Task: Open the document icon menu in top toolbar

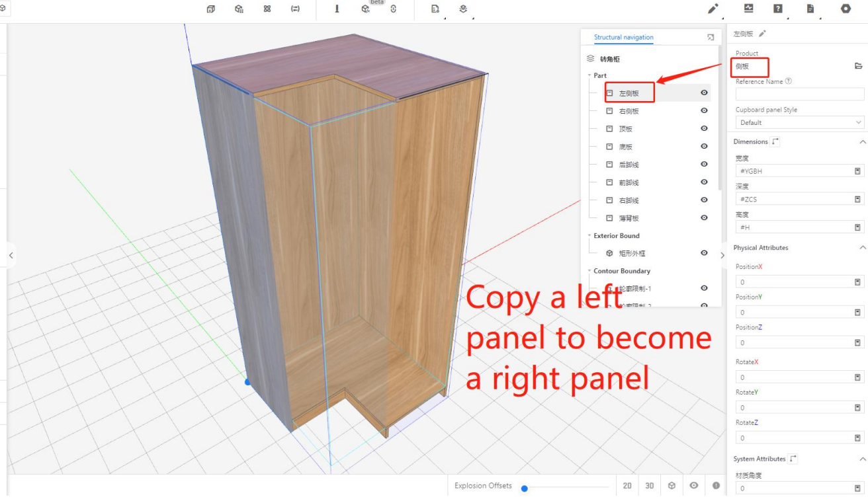Action: point(810,9)
